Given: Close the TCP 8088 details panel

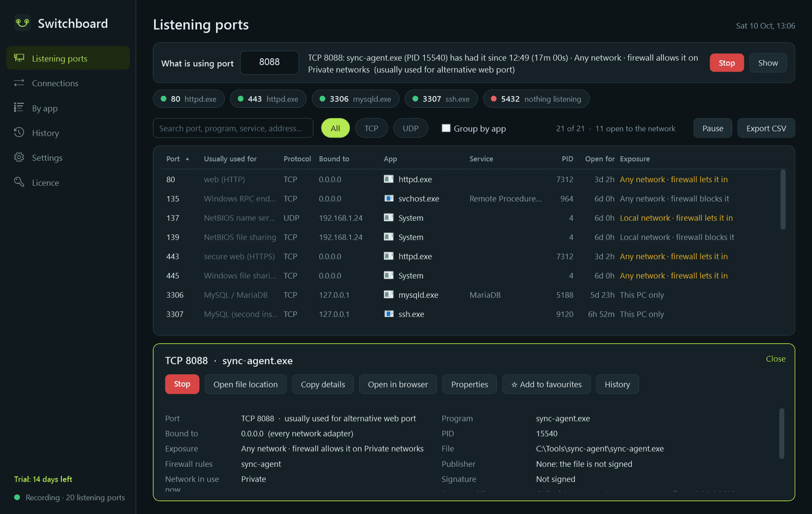Looking at the screenshot, I should pyautogui.click(x=775, y=359).
